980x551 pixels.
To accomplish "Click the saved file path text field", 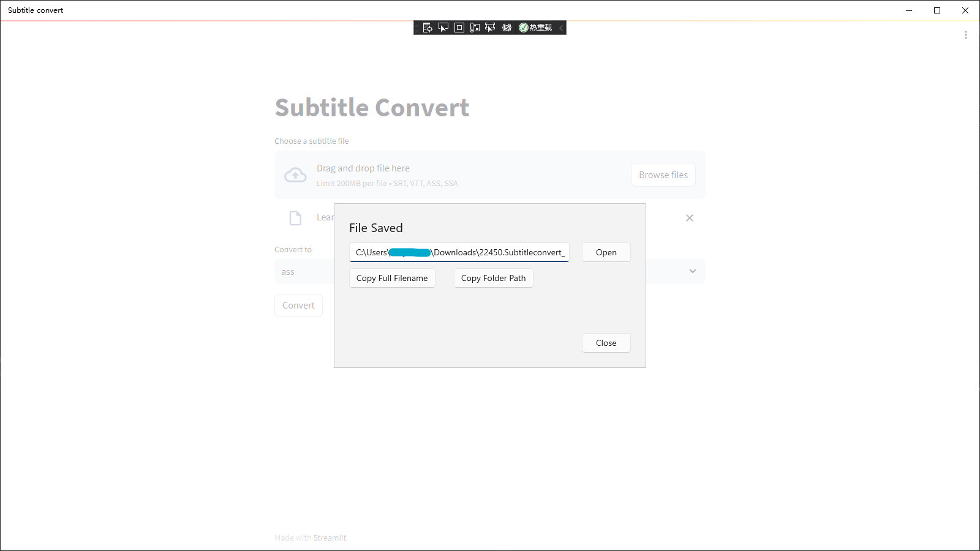I will point(459,252).
